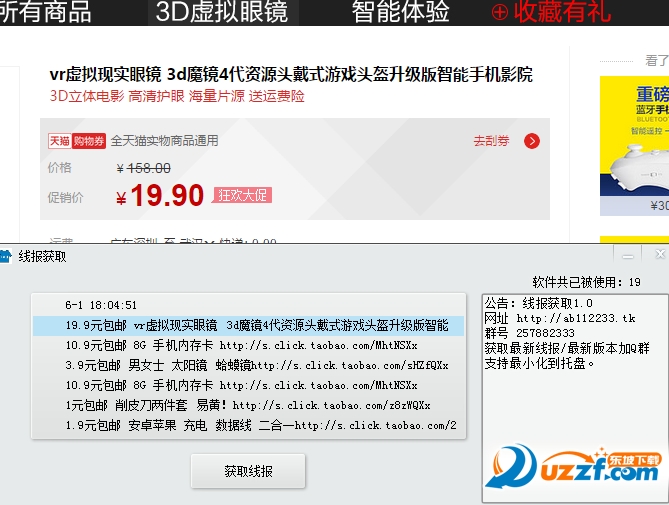Click the bluetooth controller product thumbnail
Image resolution: width=669 pixels, height=505 pixels.
click(x=634, y=146)
